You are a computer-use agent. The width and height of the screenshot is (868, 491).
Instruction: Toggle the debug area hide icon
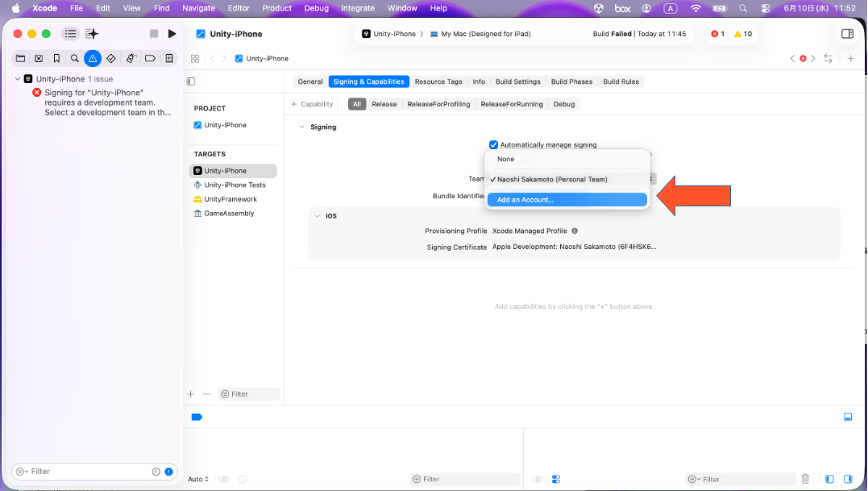848,417
